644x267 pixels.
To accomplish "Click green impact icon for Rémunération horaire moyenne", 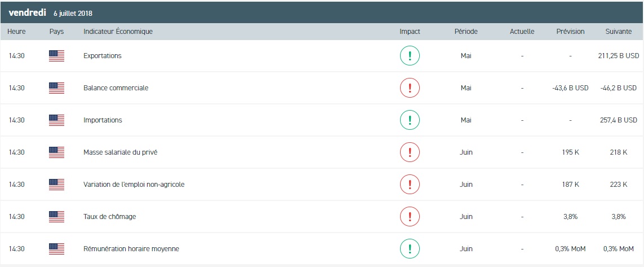I will pos(410,249).
